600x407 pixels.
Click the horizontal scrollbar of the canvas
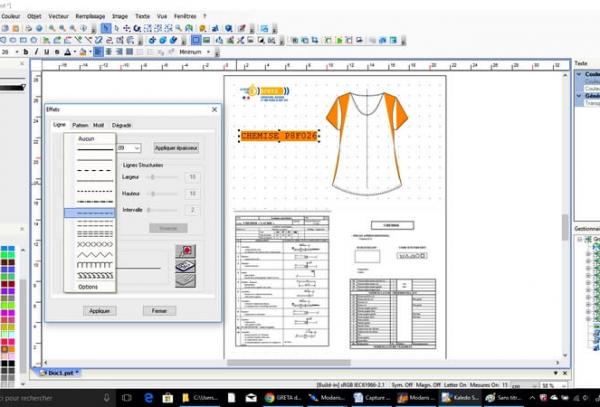pos(289,362)
